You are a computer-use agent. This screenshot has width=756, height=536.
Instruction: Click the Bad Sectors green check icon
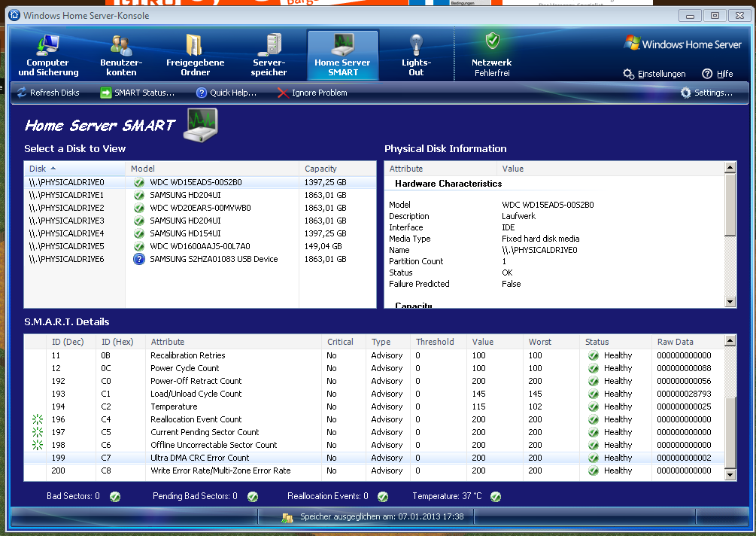pos(115,496)
